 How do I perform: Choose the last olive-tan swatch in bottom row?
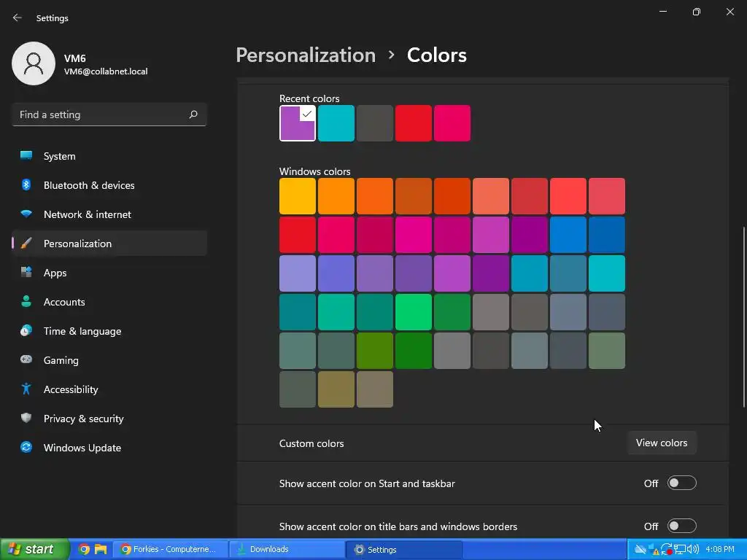(x=375, y=389)
